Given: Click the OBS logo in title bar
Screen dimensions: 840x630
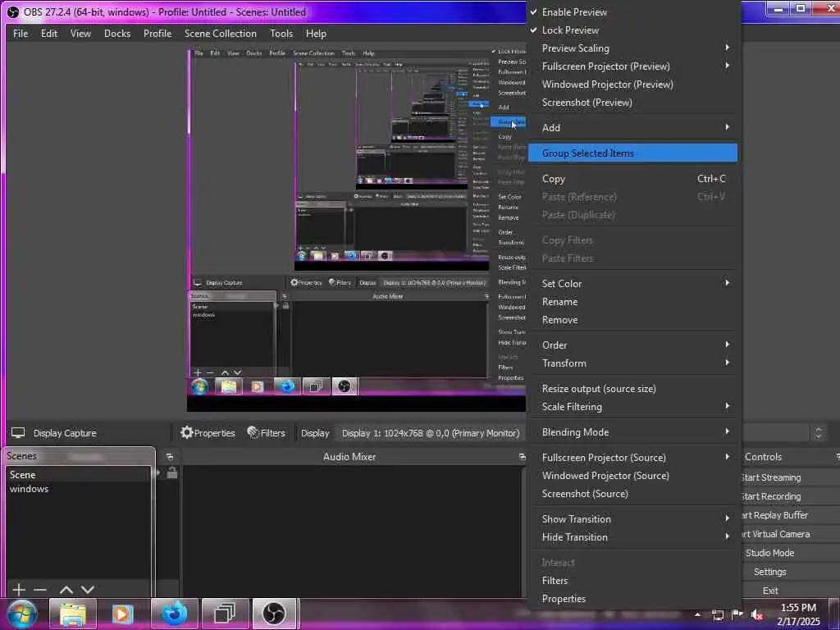Looking at the screenshot, I should [x=13, y=11].
